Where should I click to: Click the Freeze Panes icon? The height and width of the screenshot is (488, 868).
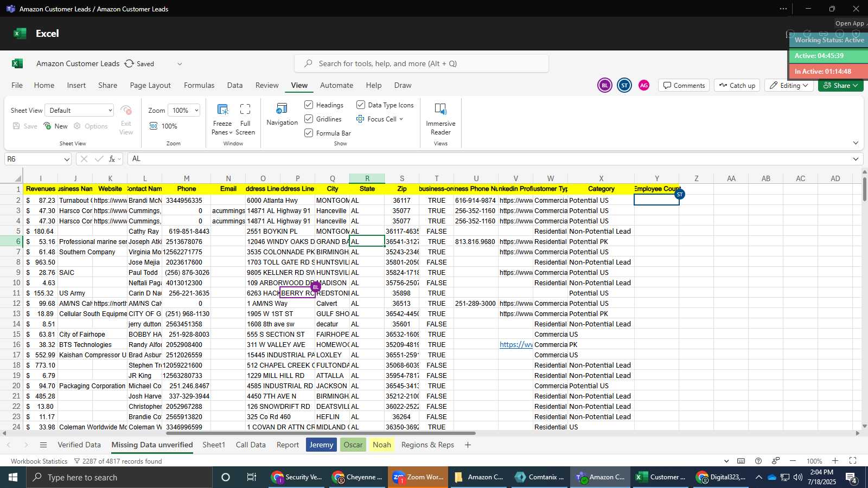pyautogui.click(x=222, y=109)
